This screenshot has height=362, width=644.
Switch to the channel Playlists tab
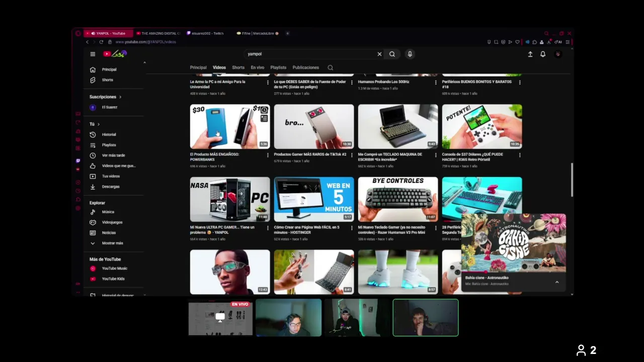click(278, 67)
